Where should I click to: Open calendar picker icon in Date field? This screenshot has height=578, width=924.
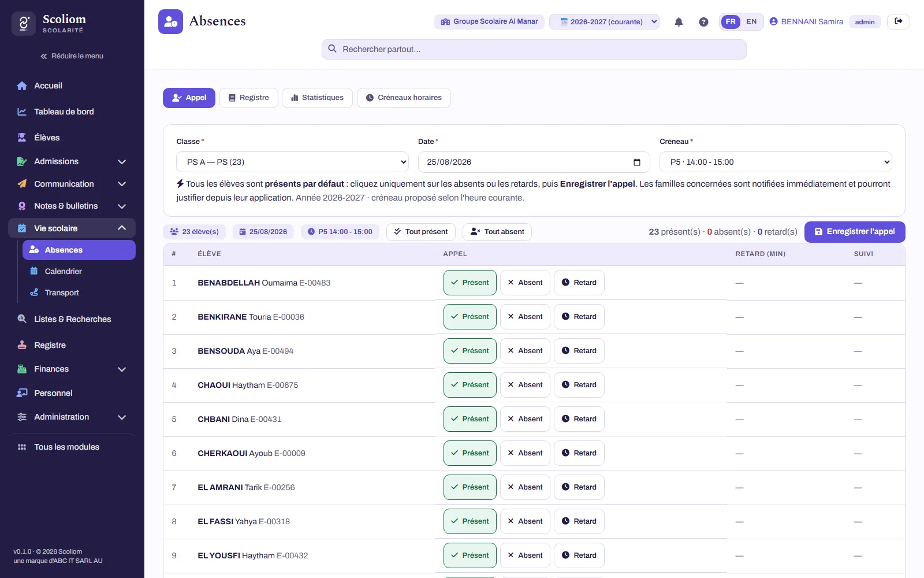pos(637,162)
